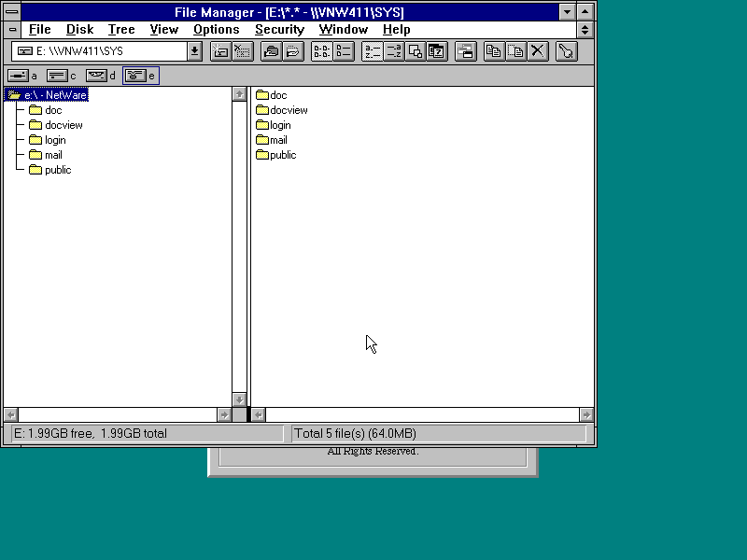Open the Options menu

pyautogui.click(x=217, y=30)
